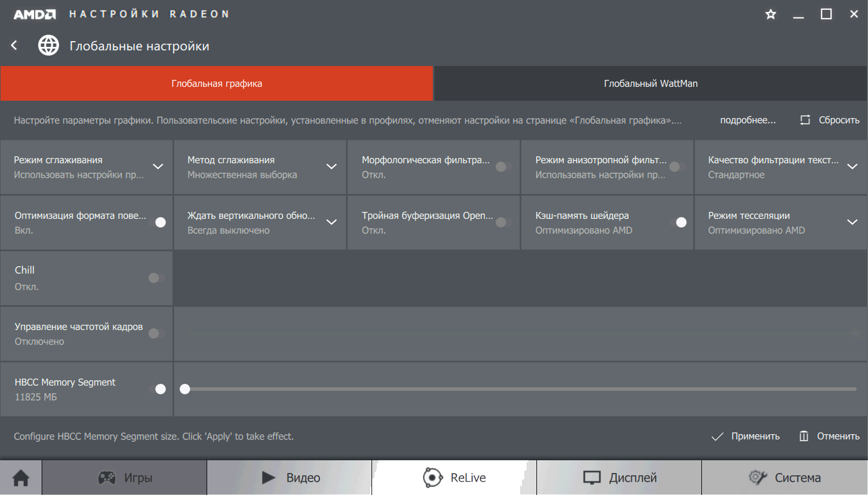Image resolution: width=868 pixels, height=495 pixels.
Task: Toggle Режим анизотропной фильтрации switch
Action: coord(678,167)
